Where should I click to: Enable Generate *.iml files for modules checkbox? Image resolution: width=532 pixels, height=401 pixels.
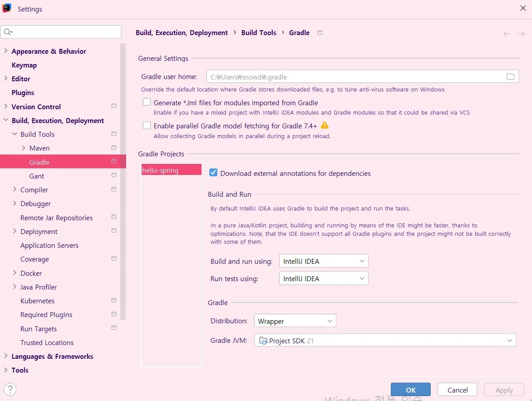147,102
